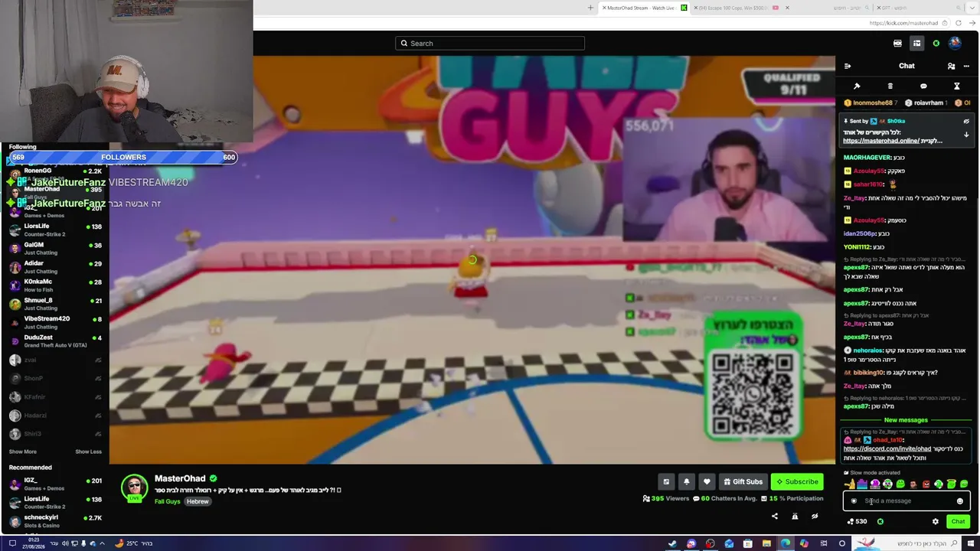980x551 pixels.
Task: Close the Escape 100 Cops browser tab
Action: coord(787,8)
